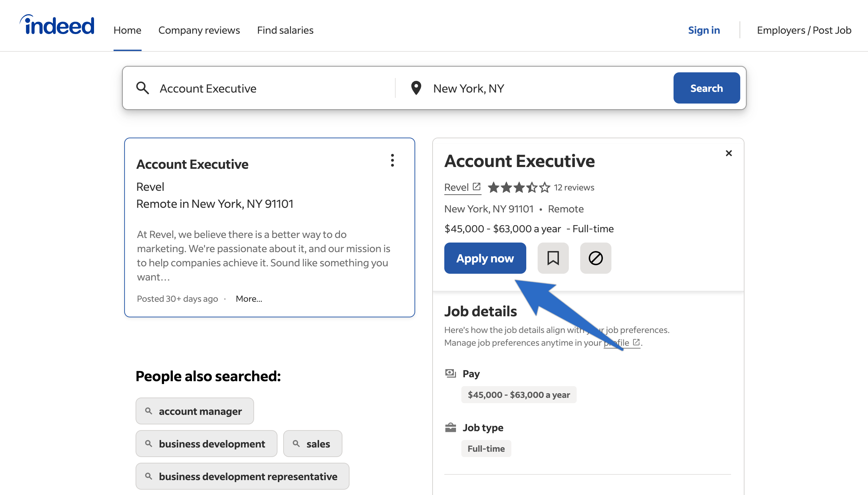868x495 pixels.
Task: Search for business development representative suggestion
Action: pyautogui.click(x=242, y=476)
